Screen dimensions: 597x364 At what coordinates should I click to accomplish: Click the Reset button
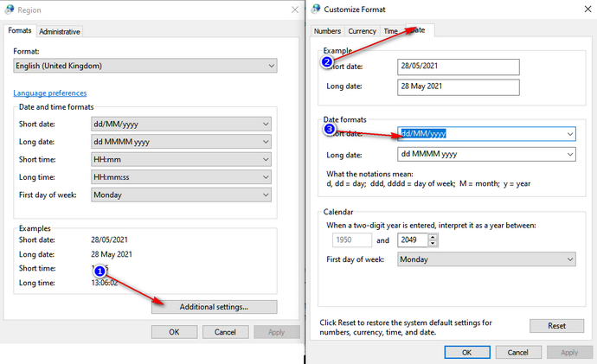[x=556, y=326]
